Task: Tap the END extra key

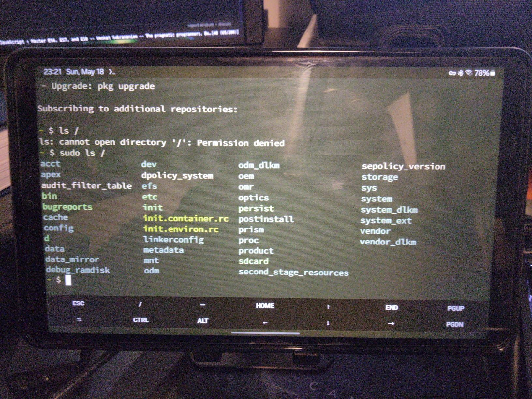Action: [x=392, y=307]
